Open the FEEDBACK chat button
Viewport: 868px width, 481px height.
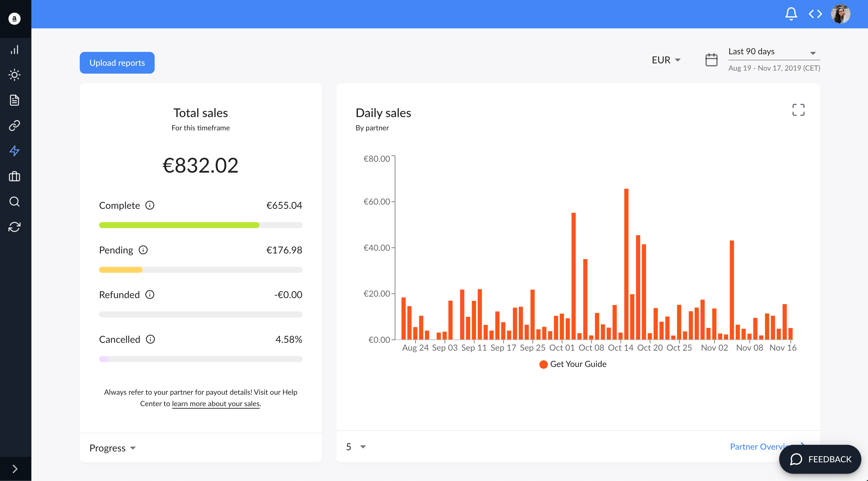pyautogui.click(x=820, y=459)
